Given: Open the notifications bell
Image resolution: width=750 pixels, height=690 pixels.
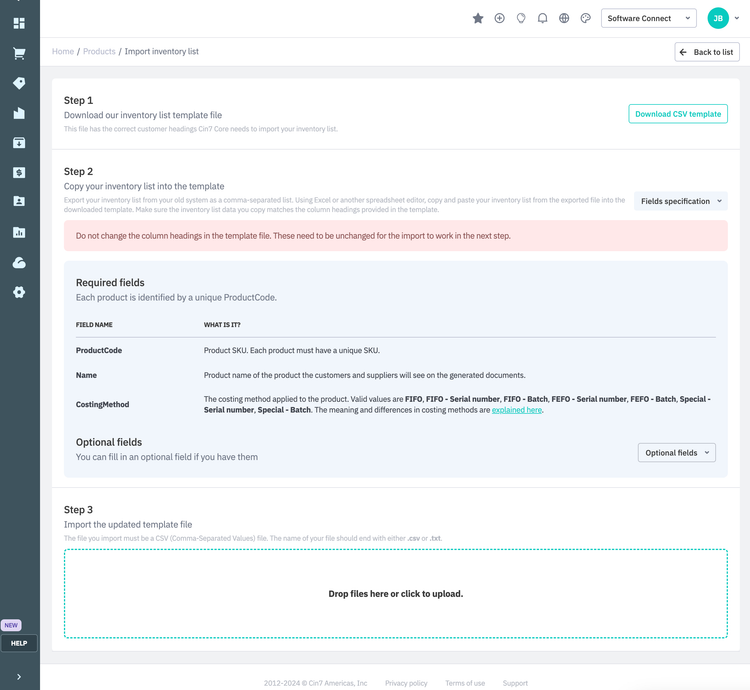Looking at the screenshot, I should click(542, 18).
